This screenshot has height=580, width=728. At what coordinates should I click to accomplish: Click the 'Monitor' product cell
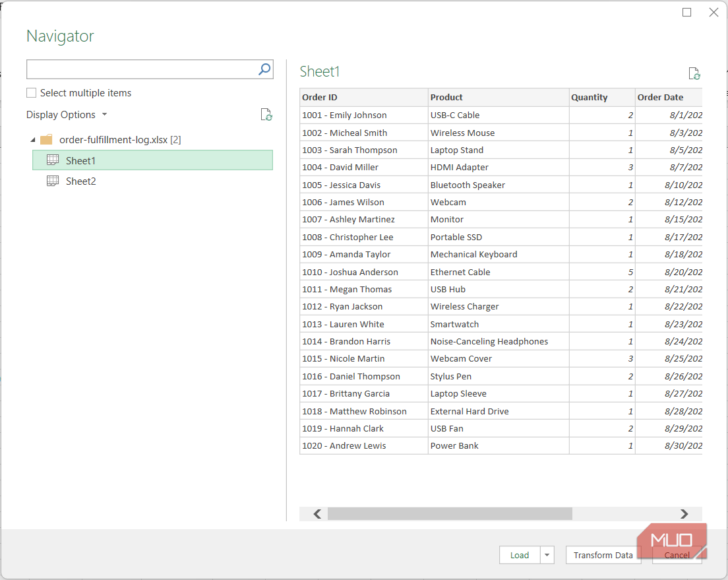pyautogui.click(x=499, y=219)
